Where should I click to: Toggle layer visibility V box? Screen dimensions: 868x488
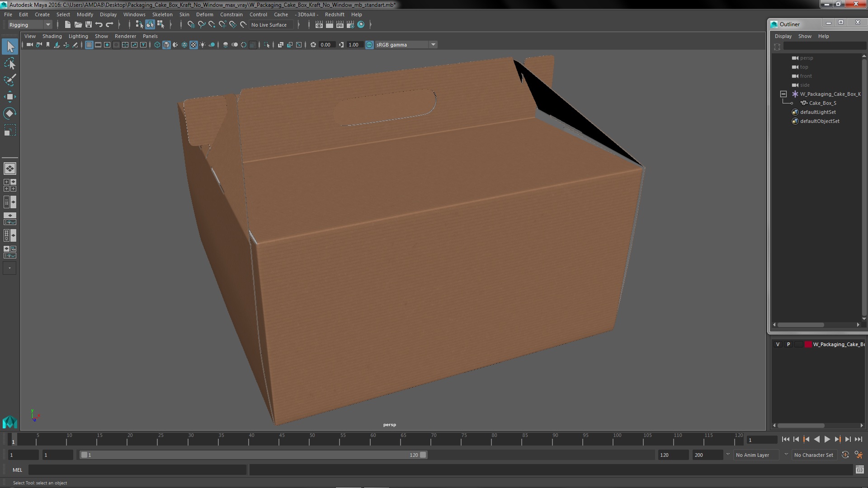click(778, 344)
